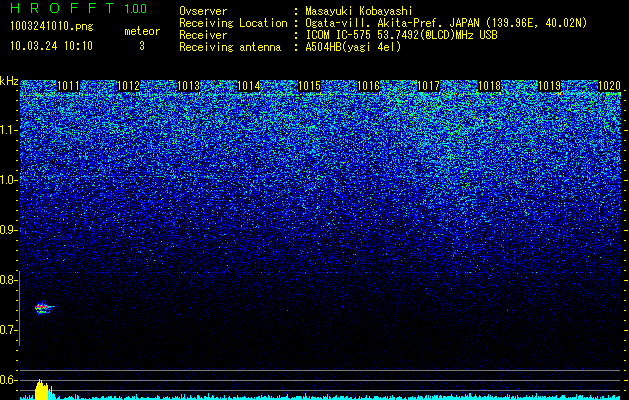Select the HROFFT title text
629x400 pixels.
pos(62,8)
